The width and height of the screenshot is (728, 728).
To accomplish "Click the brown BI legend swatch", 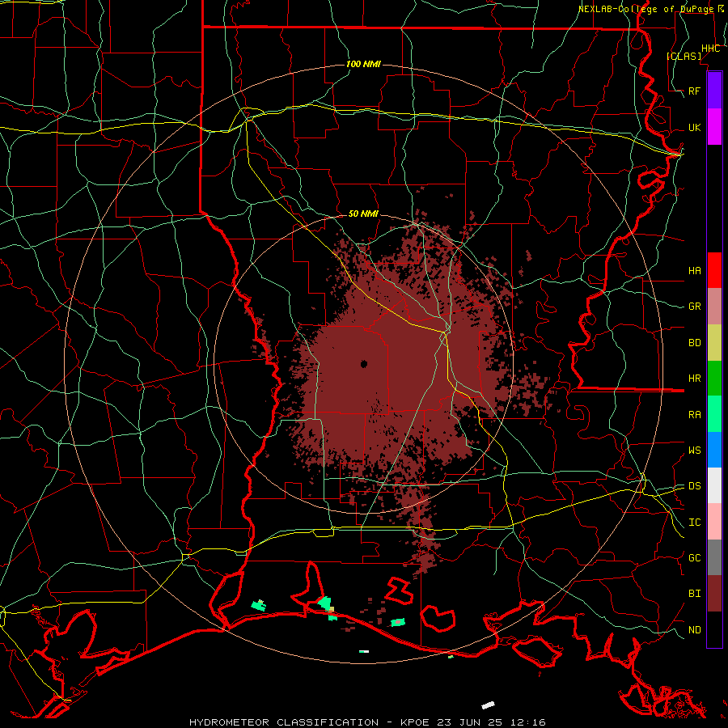I will (714, 594).
